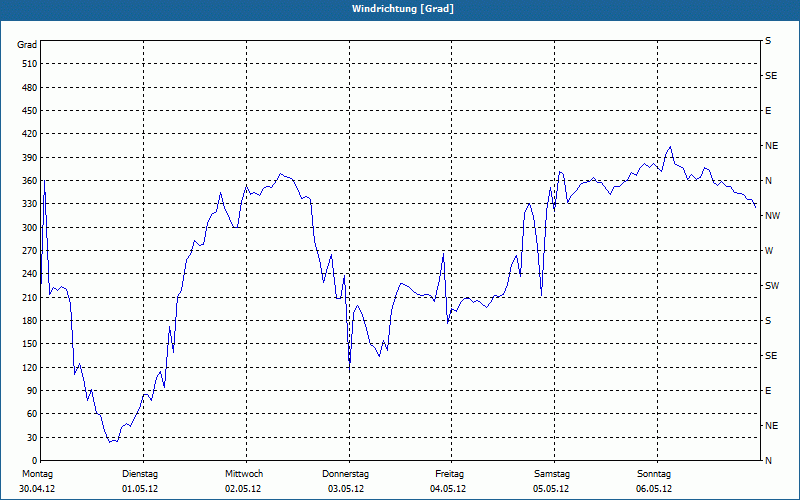Select the 390 y-axis tick label

tap(30, 158)
